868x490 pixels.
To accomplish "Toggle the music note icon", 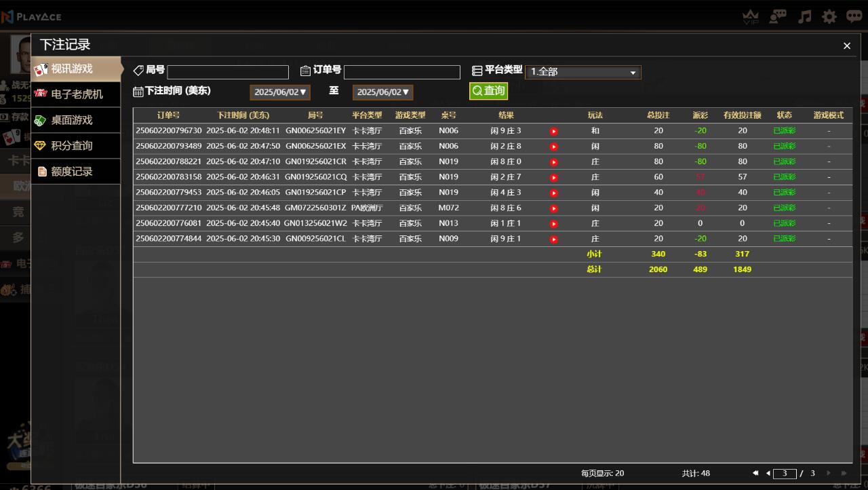I will [804, 16].
